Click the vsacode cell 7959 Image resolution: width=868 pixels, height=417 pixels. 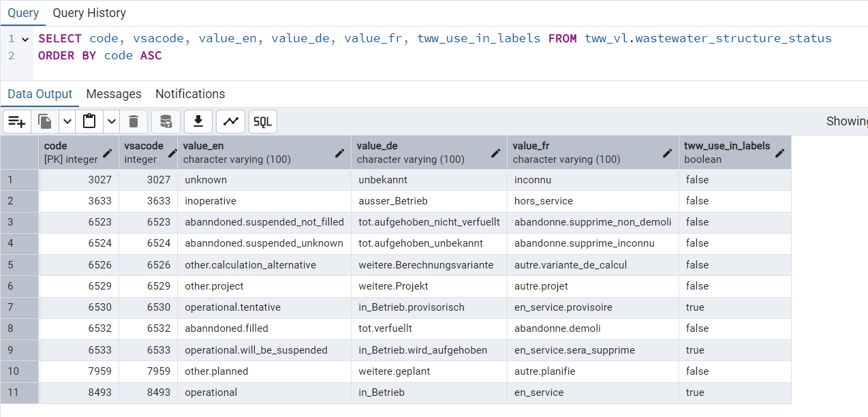pos(148,371)
